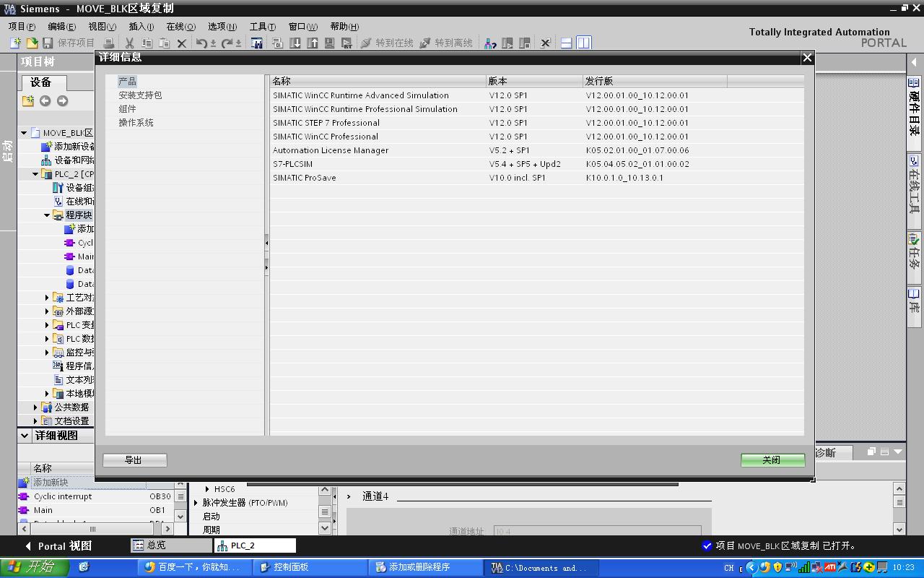Viewport: 924px width, 578px height.
Task: Click the back arrow in project tree
Action: pyautogui.click(x=45, y=100)
